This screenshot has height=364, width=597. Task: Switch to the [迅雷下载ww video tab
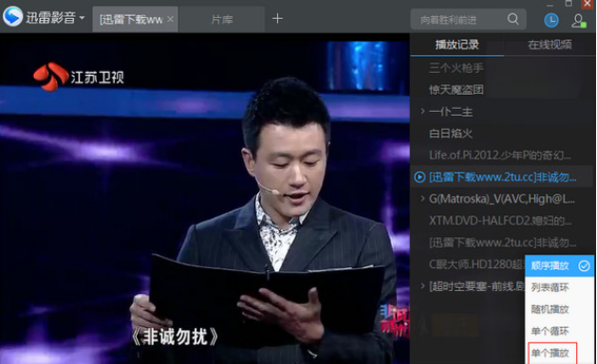(x=131, y=19)
